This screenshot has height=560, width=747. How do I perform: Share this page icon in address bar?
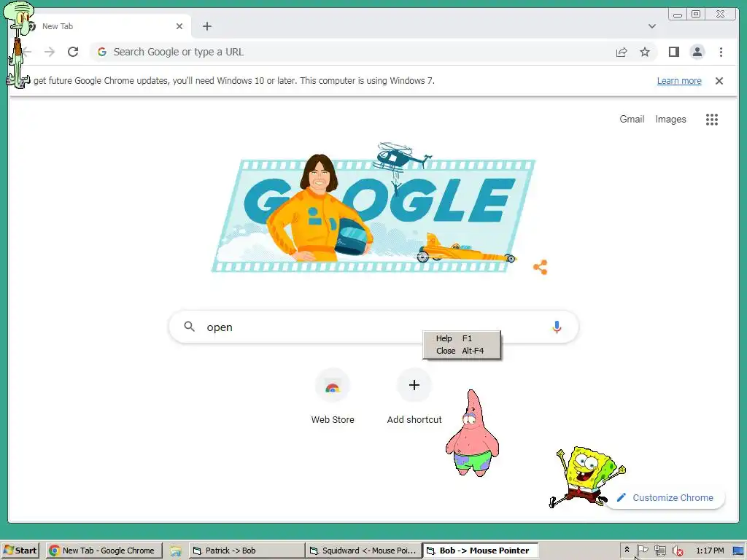622,52
